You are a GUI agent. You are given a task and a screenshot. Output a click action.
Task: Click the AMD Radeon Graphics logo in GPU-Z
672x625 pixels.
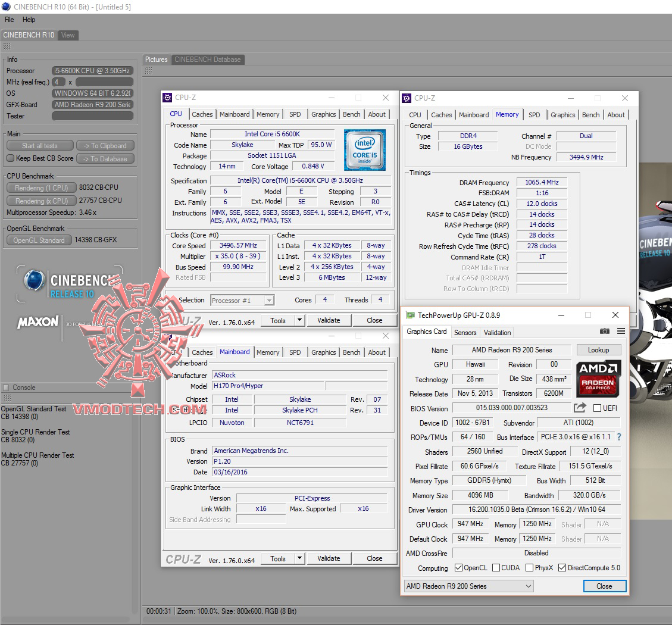tap(598, 378)
